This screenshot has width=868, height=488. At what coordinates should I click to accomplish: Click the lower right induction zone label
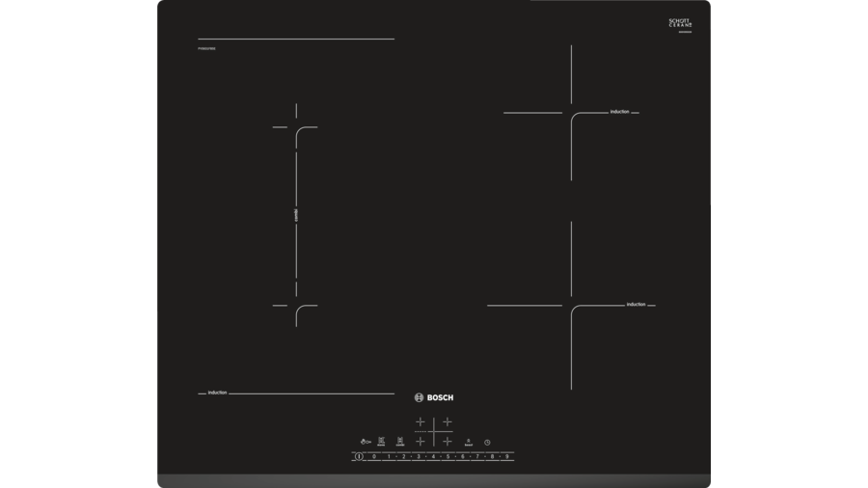pos(636,305)
